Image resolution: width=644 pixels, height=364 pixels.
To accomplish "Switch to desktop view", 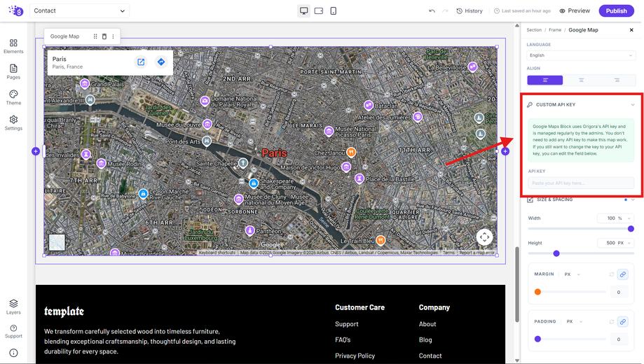I will coord(304,10).
